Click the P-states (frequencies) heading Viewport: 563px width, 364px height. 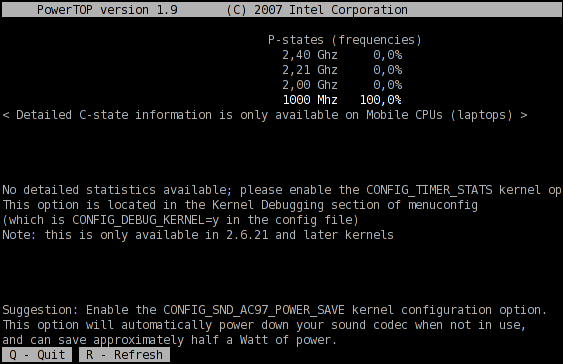pos(345,40)
